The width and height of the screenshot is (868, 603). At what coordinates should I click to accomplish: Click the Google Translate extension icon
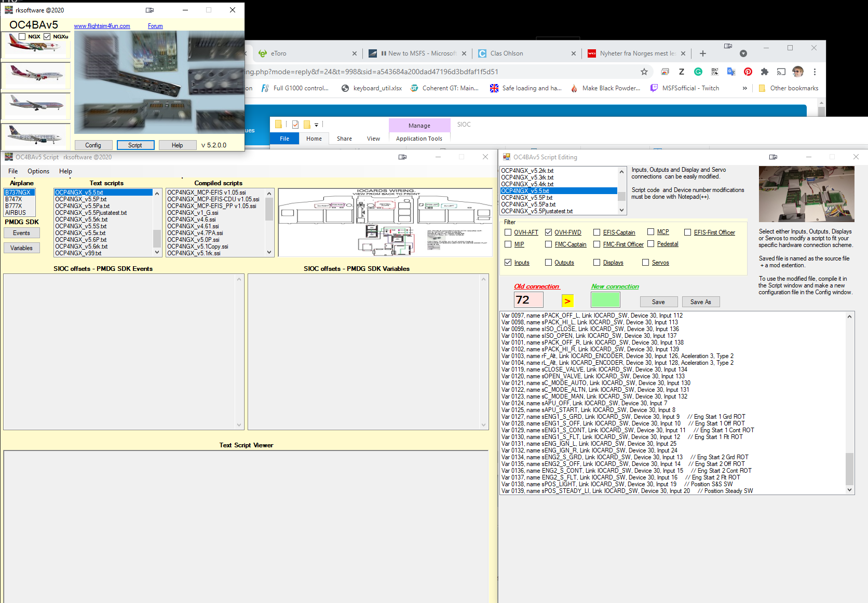731,72
